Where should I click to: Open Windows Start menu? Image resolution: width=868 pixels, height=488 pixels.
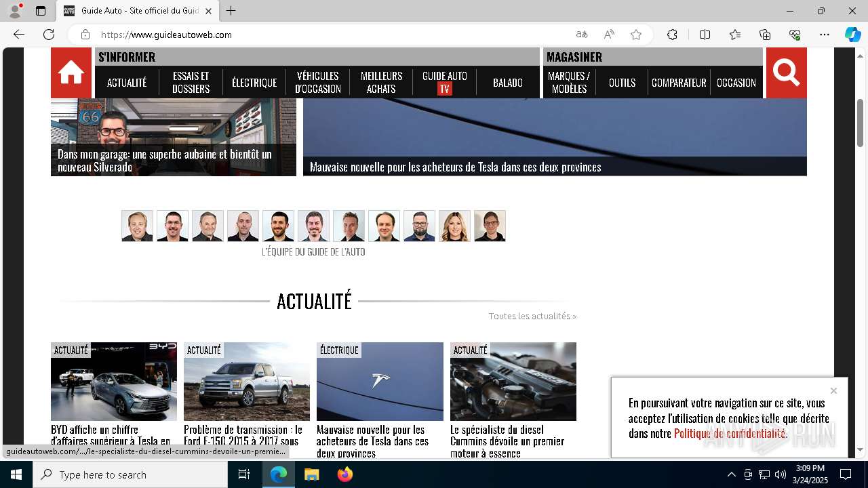point(16,474)
